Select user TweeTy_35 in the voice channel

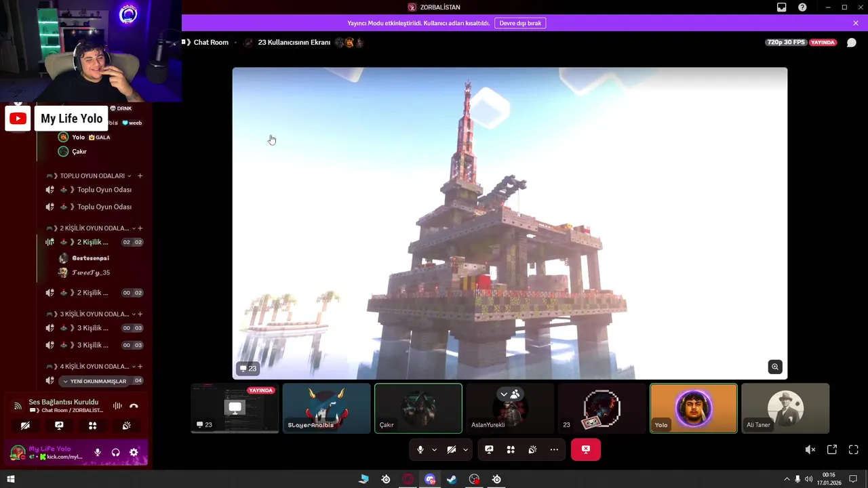click(x=91, y=272)
